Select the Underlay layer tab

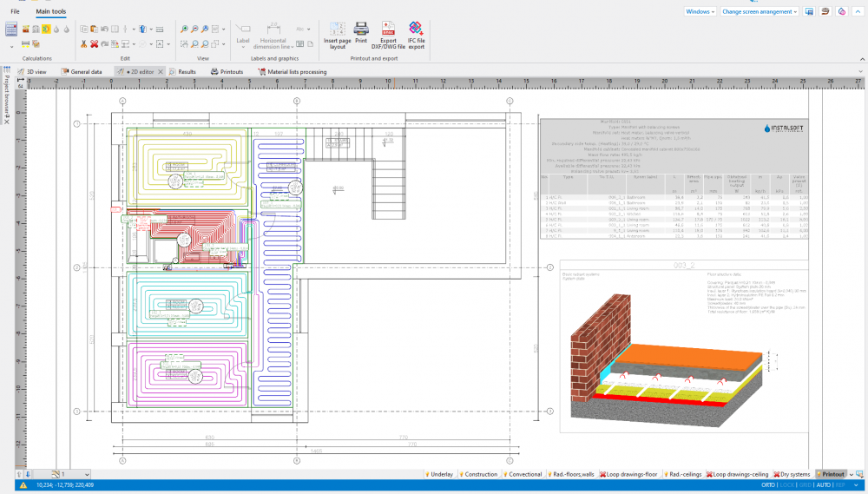point(439,474)
